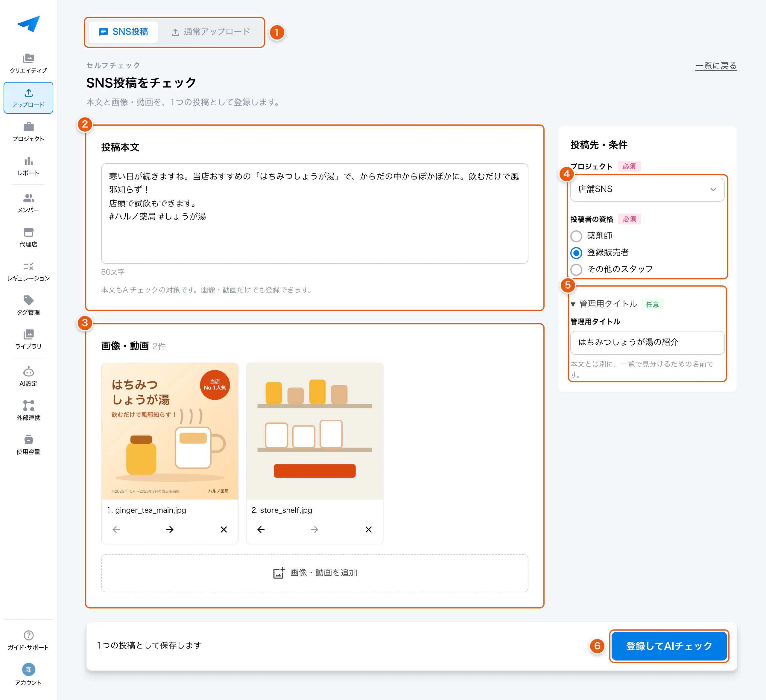
Task: Collapse the 管理用タイトル section
Action: click(x=604, y=304)
